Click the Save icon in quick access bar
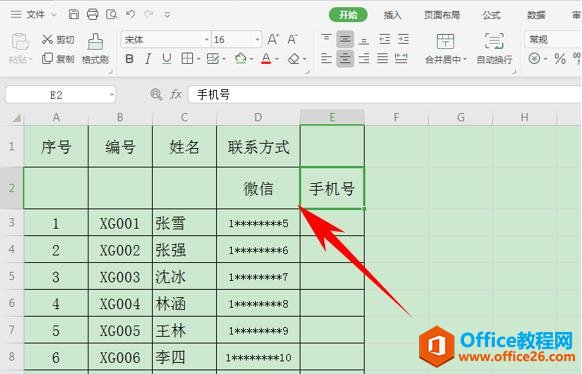The height and width of the screenshot is (374, 582). (x=74, y=14)
